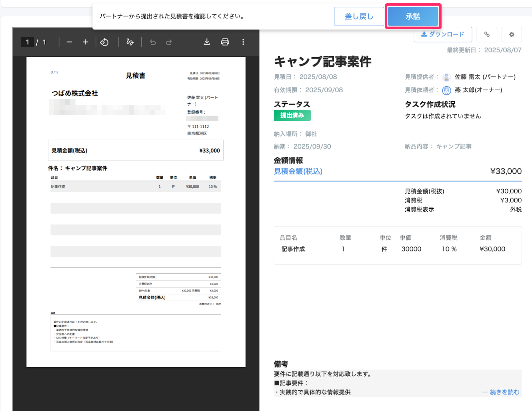Print the estimate from the viewer toolbar
Viewport: 532px width, 411px height.
pyautogui.click(x=225, y=42)
